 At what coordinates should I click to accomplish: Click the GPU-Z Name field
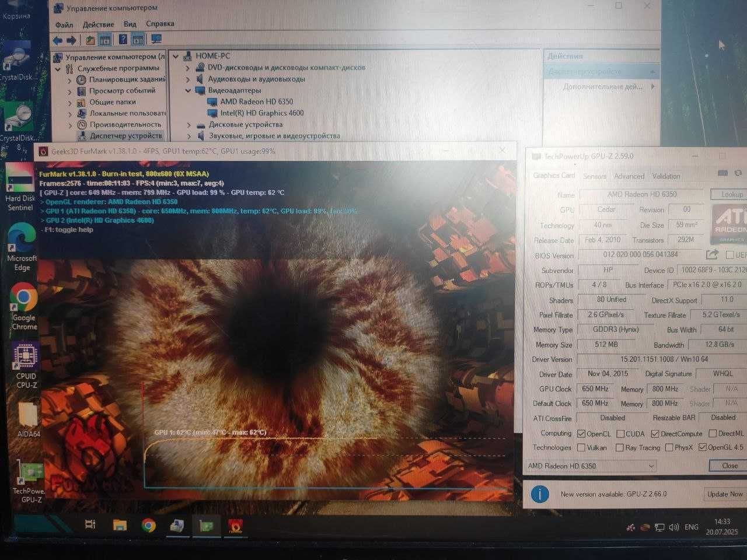641,194
